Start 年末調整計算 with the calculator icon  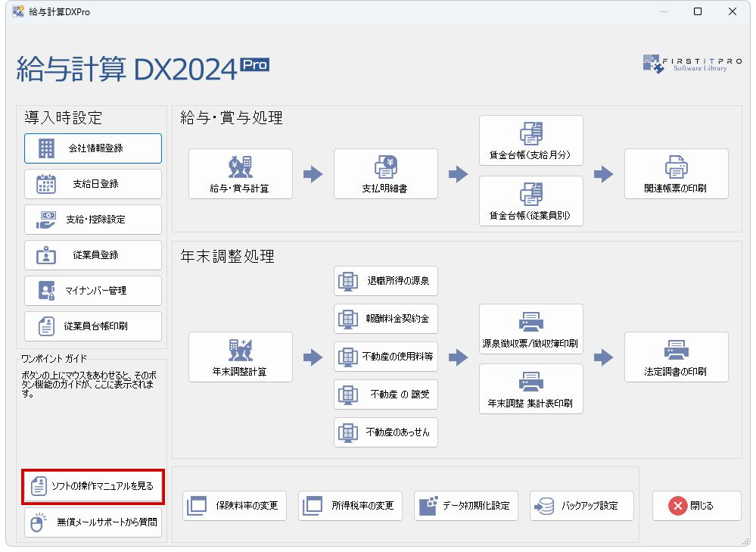[240, 357]
